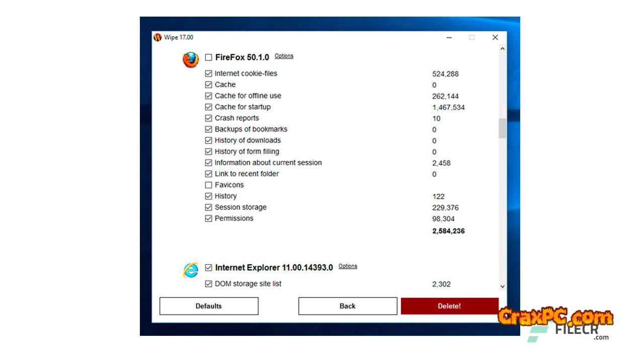Uncheck Cache for offline use
Screen dimensions: 644x362
point(208,96)
